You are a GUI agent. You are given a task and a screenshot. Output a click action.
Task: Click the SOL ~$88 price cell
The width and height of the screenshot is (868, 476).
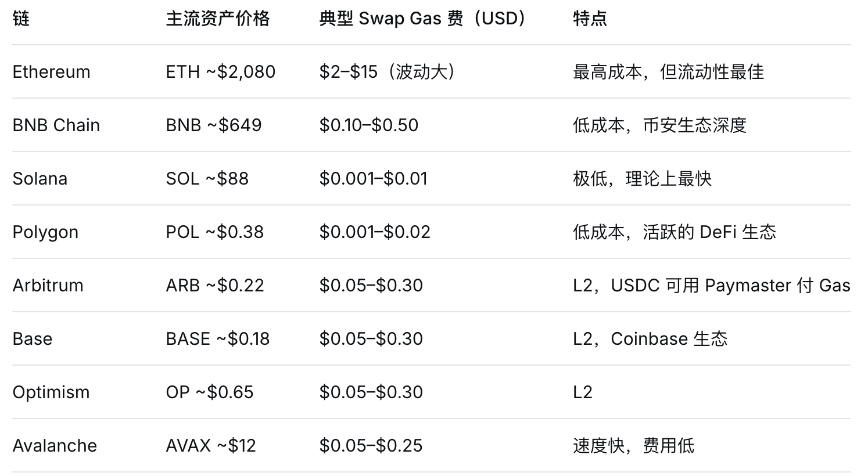click(207, 179)
